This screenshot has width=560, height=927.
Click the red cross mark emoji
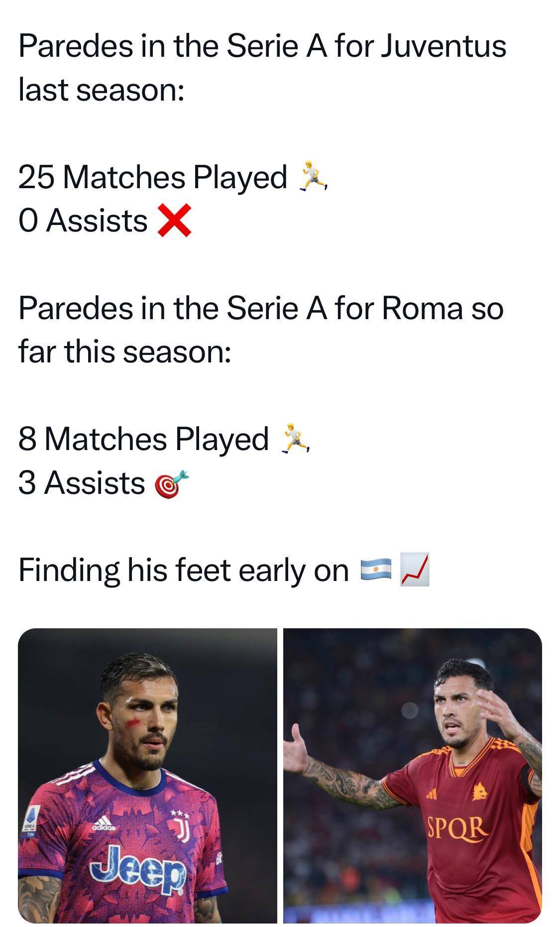[x=174, y=220]
